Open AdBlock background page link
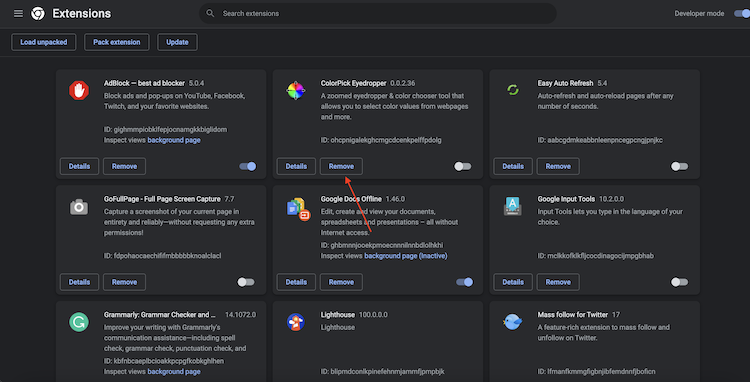Screen dimensions: 750x382 pyautogui.click(x=174, y=140)
